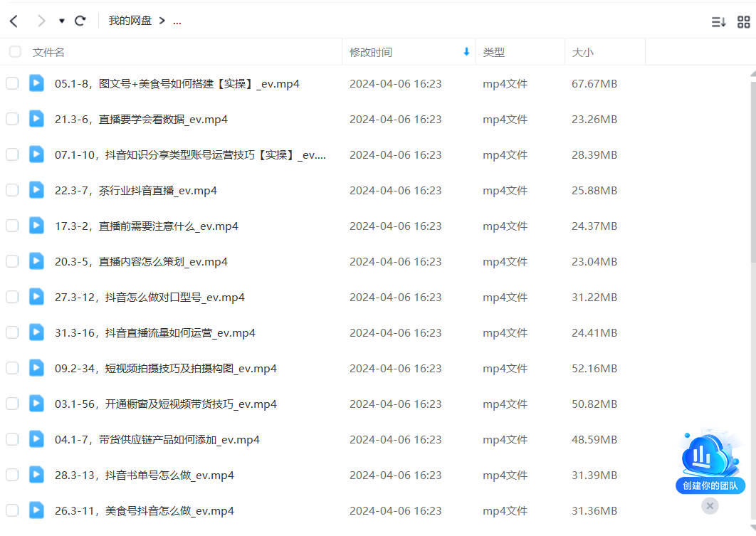The height and width of the screenshot is (536, 756).
Task: Click video icon of 07.1-10 抖音知识分享 file
Action: 36,154
